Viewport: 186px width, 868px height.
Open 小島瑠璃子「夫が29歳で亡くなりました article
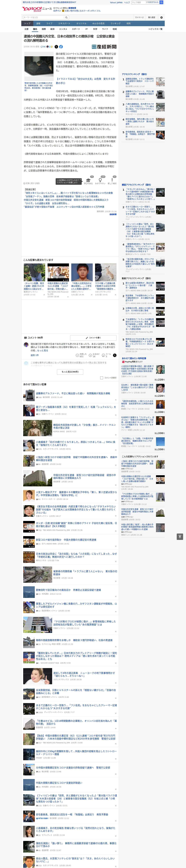click(x=76, y=443)
